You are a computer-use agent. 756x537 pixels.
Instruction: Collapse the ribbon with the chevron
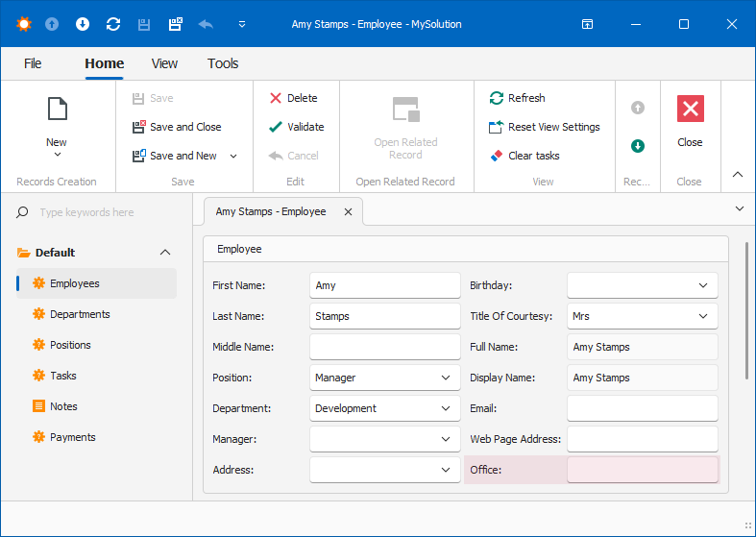[x=738, y=175]
